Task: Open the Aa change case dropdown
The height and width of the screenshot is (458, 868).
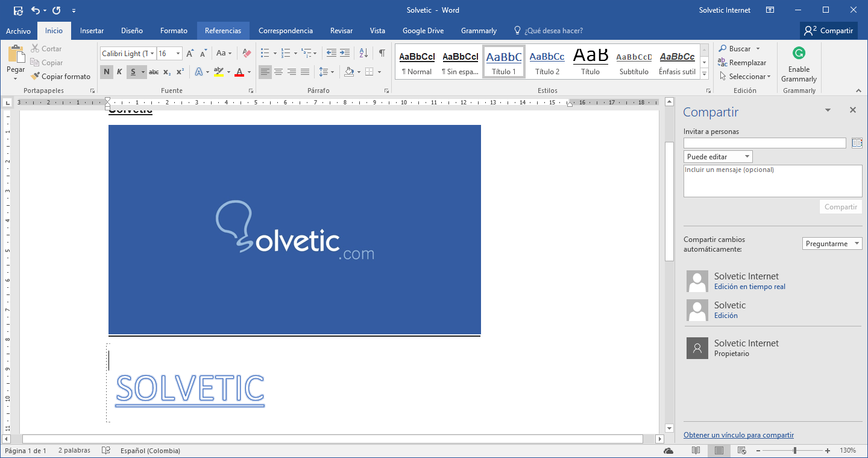Action: click(x=224, y=54)
